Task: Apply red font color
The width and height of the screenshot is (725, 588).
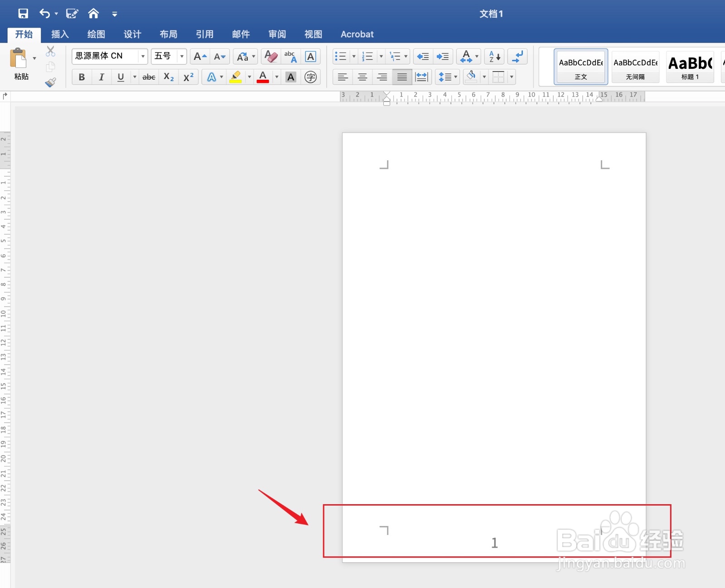Action: click(263, 77)
